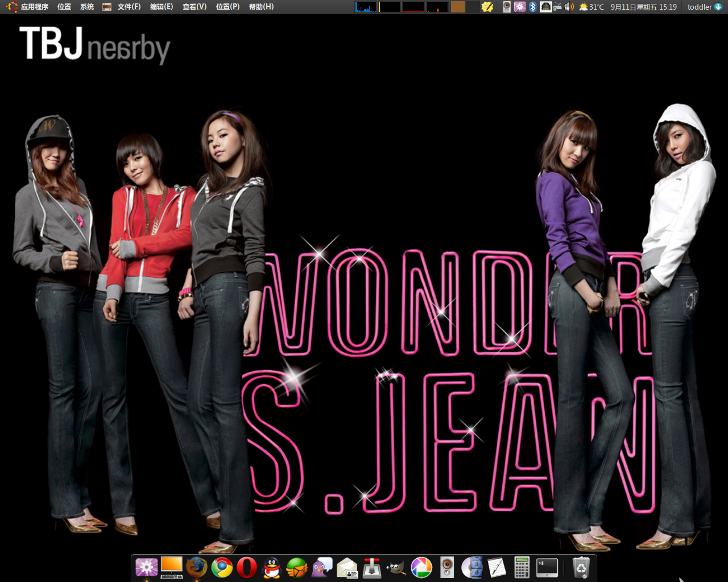The image size is (728, 582).
Task: Click the red-line system monitor graph
Action: click(x=413, y=7)
